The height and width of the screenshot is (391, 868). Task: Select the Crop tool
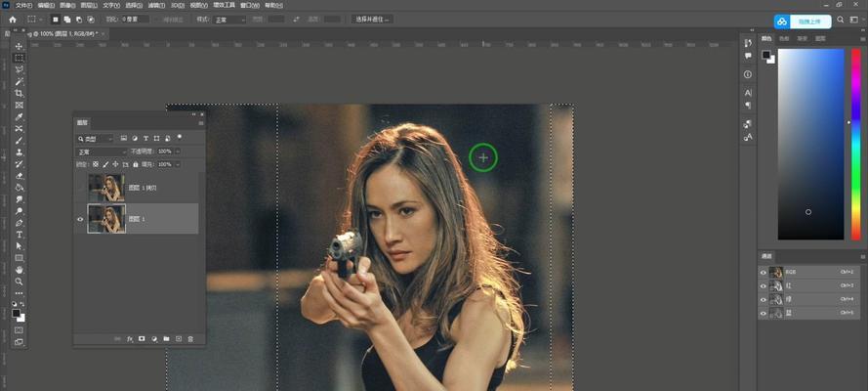[19, 93]
